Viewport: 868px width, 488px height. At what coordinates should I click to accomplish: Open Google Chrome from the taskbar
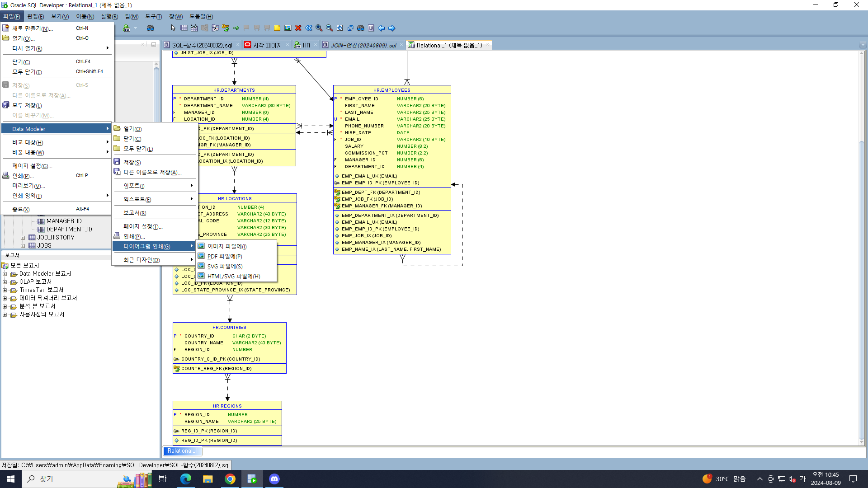tap(230, 479)
